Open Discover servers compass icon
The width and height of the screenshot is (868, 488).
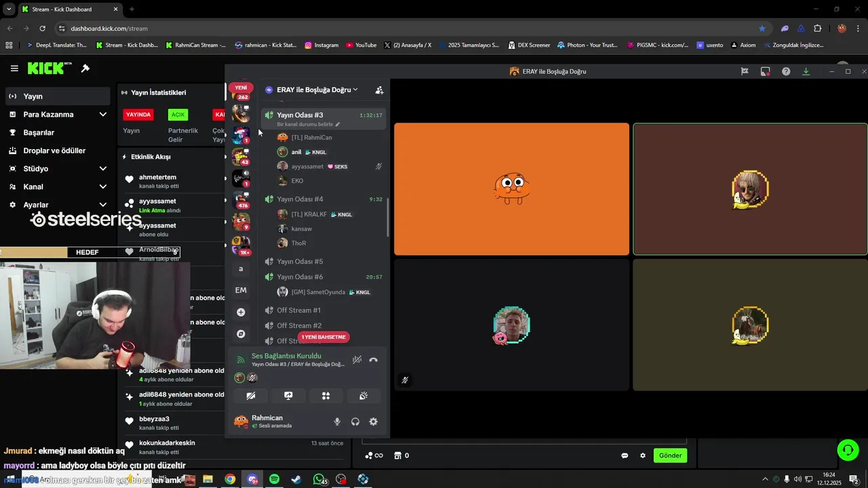pyautogui.click(x=241, y=333)
